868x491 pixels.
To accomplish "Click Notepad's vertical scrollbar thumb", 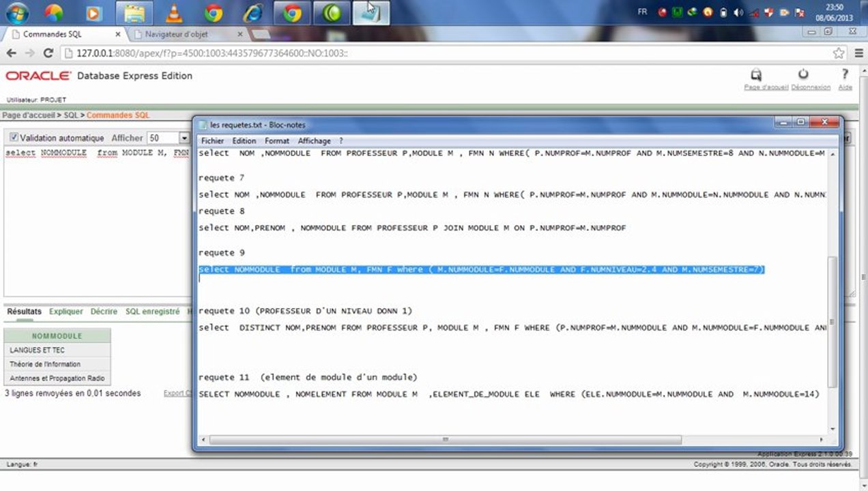I will pos(832,321).
